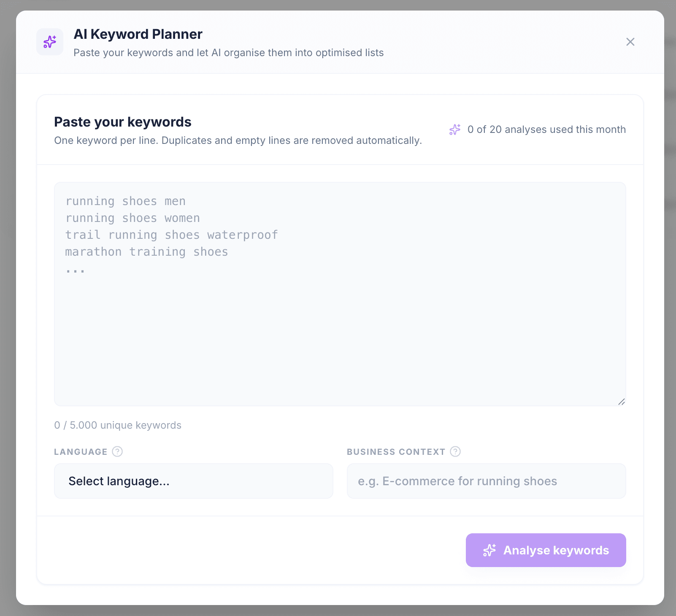Open language options for keyword analysis
This screenshot has height=616, width=676.
point(193,481)
